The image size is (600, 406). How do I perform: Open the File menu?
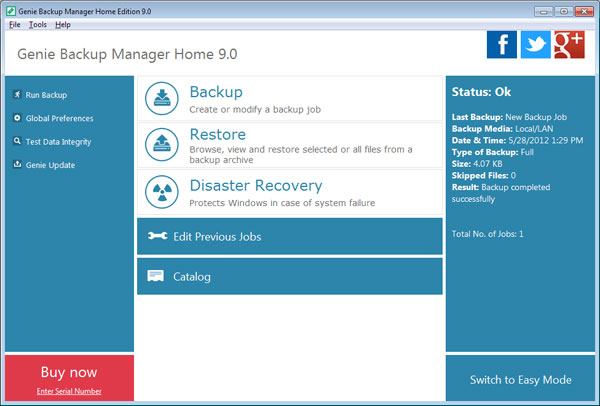click(x=14, y=24)
